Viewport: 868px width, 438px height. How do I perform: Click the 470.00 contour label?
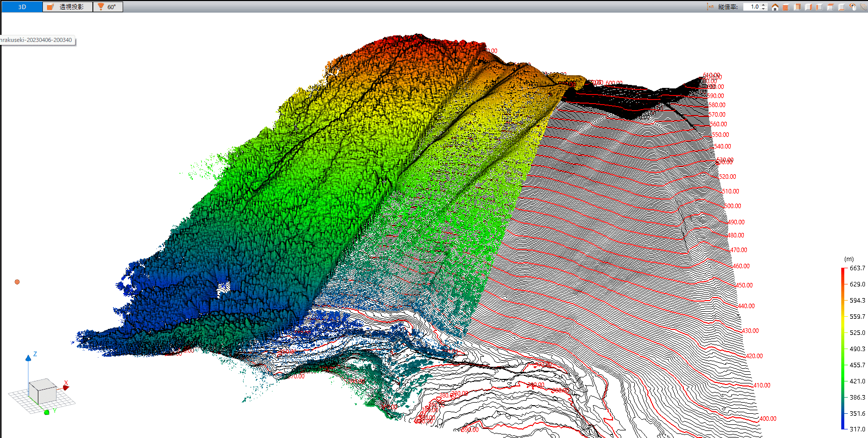click(738, 250)
